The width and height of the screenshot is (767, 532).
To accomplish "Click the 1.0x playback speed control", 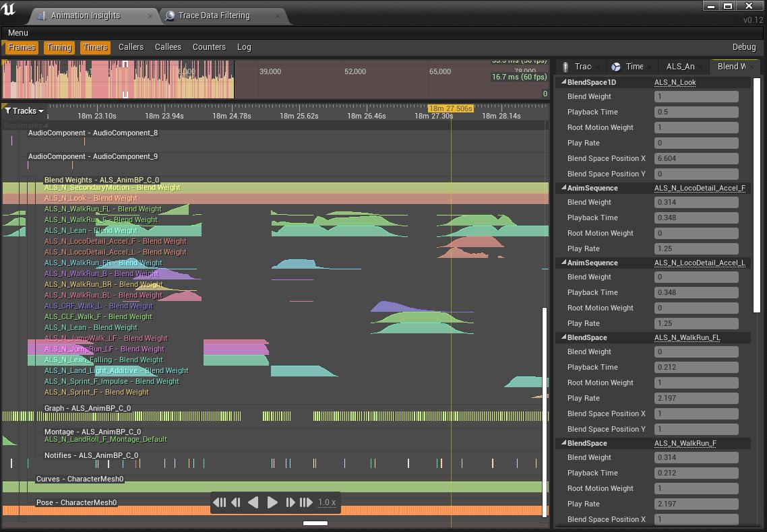I will 327,502.
